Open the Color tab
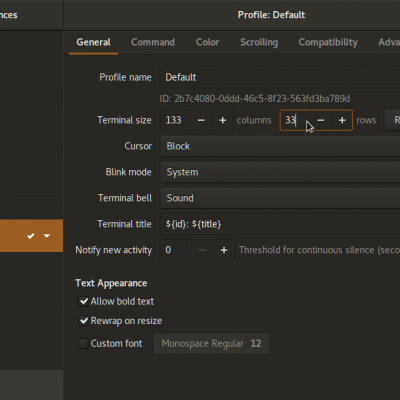 pos(207,42)
